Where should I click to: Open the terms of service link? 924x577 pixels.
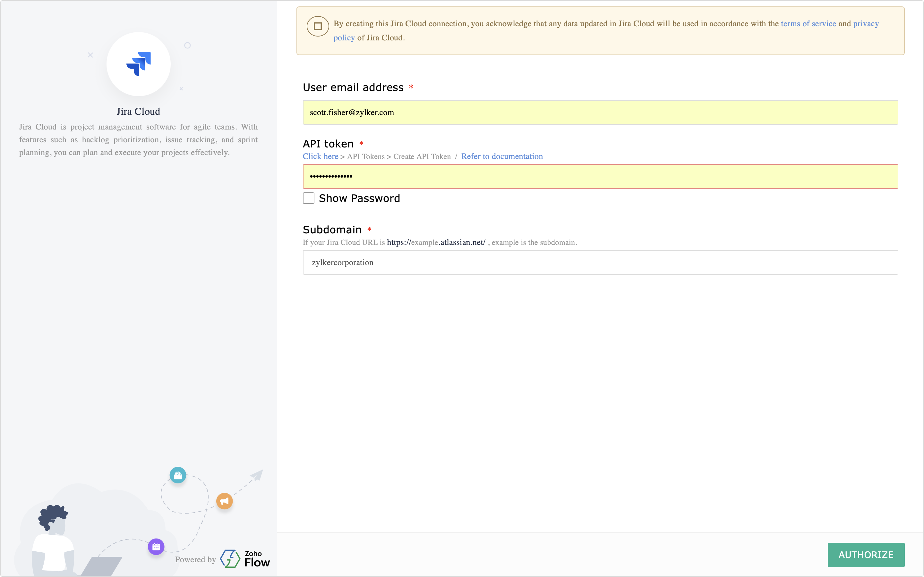pyautogui.click(x=808, y=24)
